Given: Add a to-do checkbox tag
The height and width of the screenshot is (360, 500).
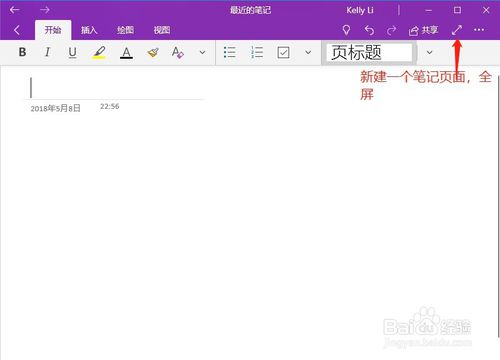Looking at the screenshot, I should tap(283, 52).
